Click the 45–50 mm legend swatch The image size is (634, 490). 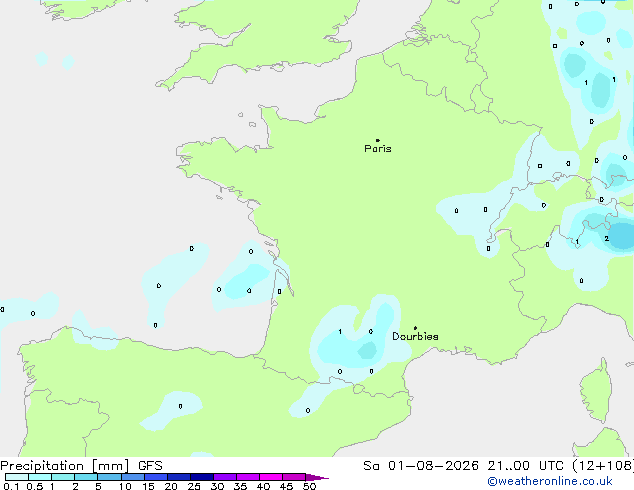[294, 477]
